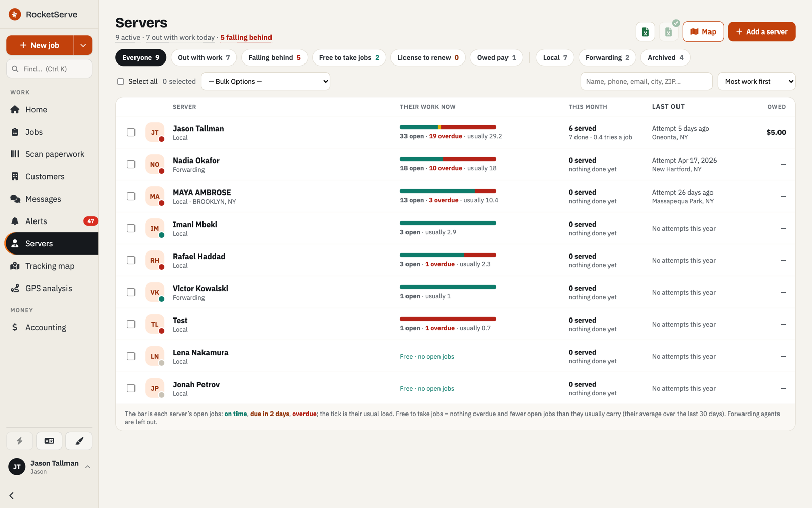Image resolution: width=812 pixels, height=508 pixels.
Task: Check the Jason Tallman row checkbox
Action: pyautogui.click(x=131, y=132)
